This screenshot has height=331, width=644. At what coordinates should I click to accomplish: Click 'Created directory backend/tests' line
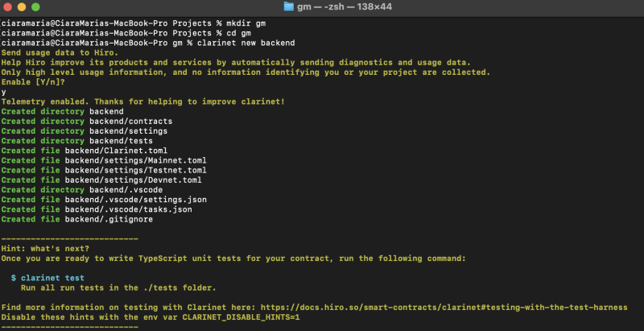[76, 141]
